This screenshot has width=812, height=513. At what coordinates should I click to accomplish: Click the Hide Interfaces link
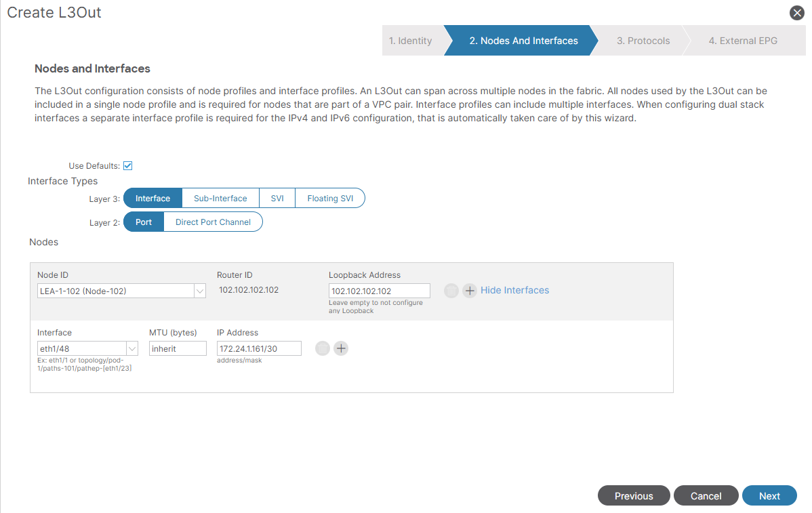coord(514,290)
